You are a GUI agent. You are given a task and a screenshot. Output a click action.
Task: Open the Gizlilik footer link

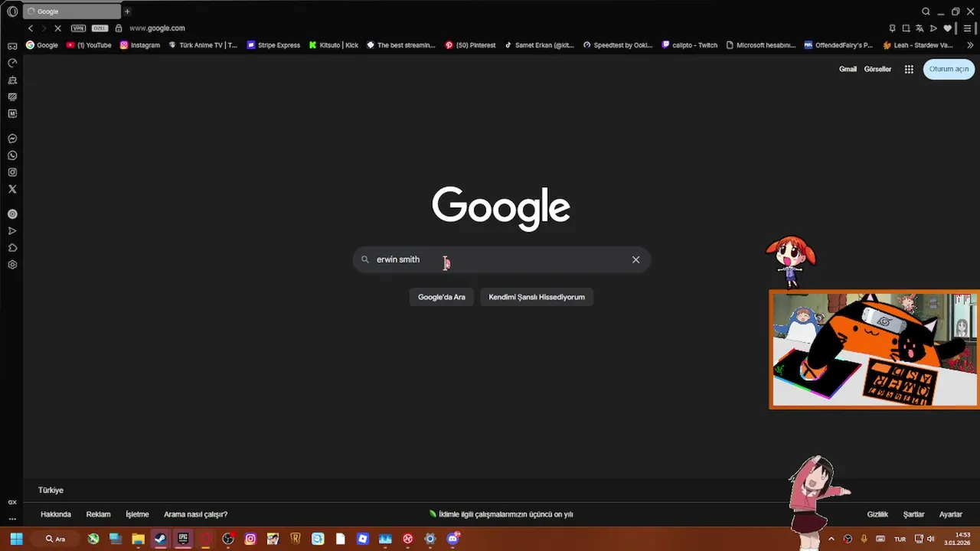click(x=877, y=514)
